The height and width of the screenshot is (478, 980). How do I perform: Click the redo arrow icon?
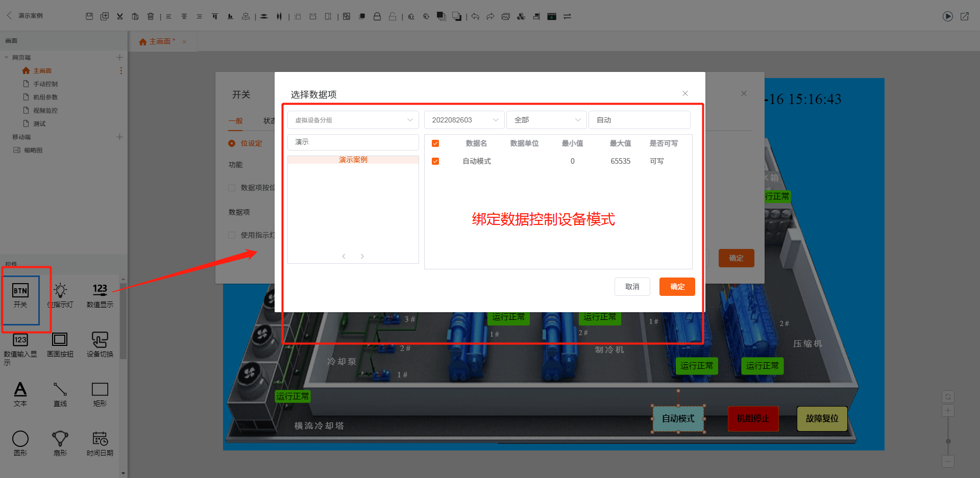[491, 16]
